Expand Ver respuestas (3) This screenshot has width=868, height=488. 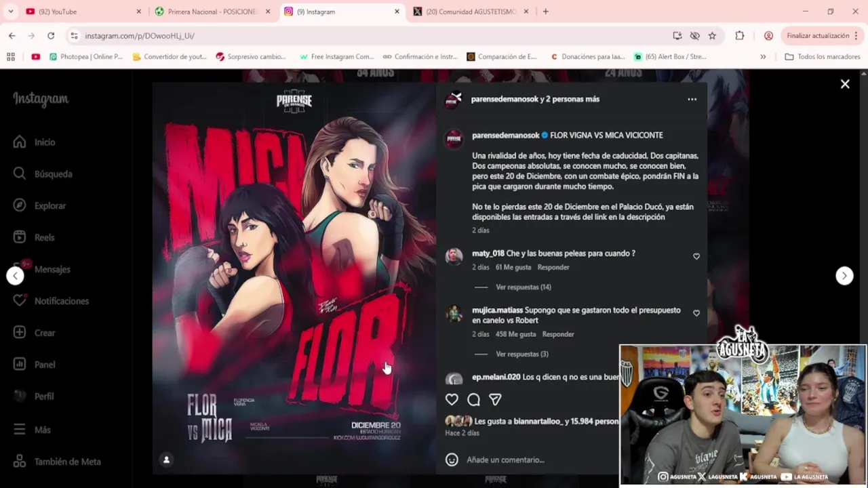pos(521,354)
